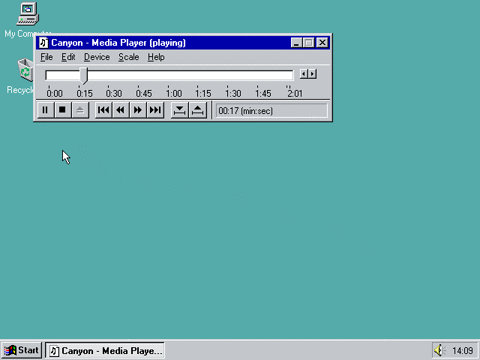Jump to the previous mark

coord(103,110)
